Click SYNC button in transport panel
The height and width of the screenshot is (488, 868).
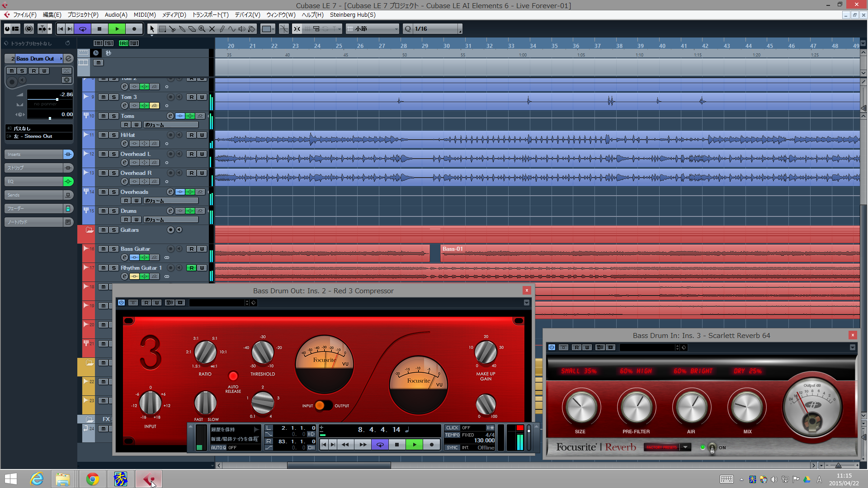pos(452,447)
